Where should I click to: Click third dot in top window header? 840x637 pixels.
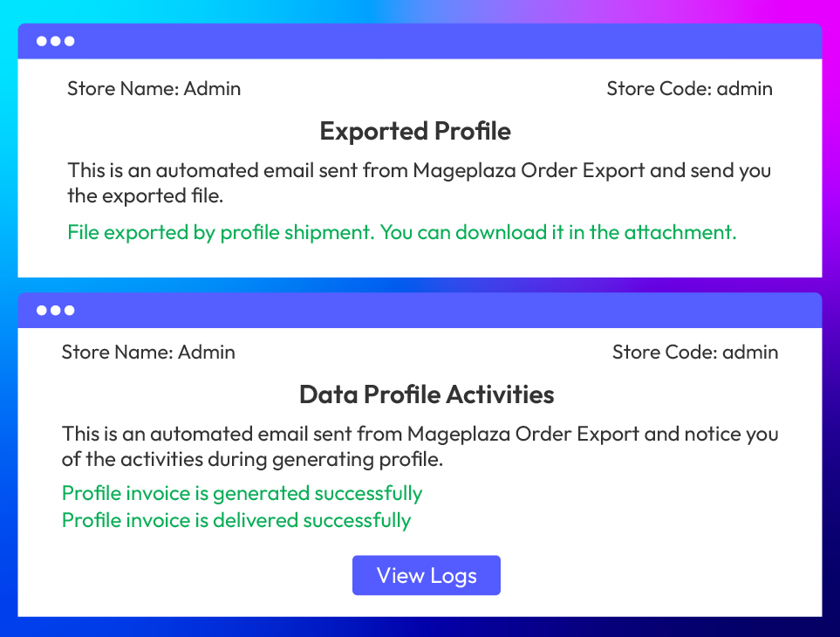click(x=69, y=41)
